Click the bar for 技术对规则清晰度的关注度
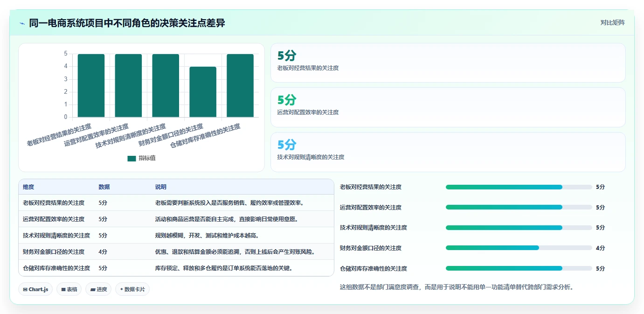Image resolution: width=644 pixels, height=314 pixels. (166, 85)
